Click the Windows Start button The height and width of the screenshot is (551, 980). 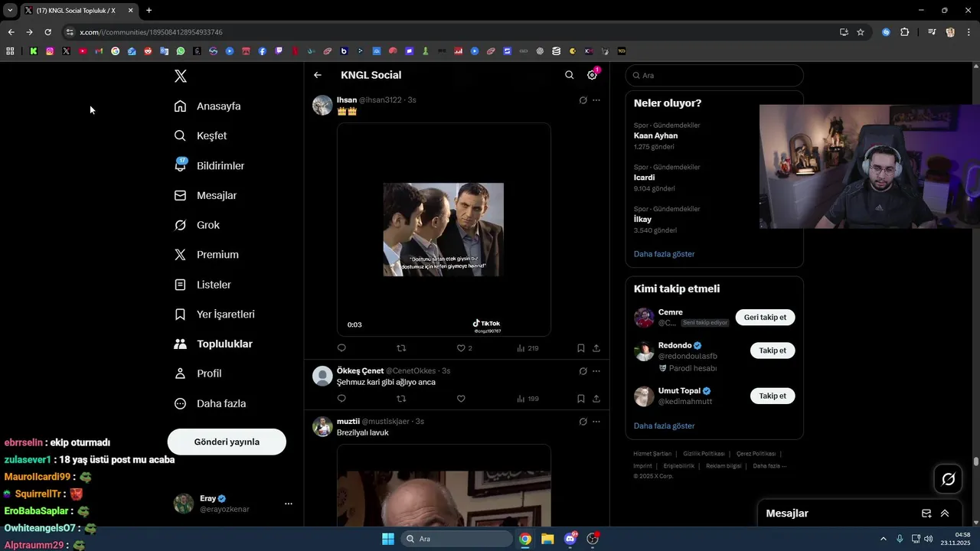point(387,539)
